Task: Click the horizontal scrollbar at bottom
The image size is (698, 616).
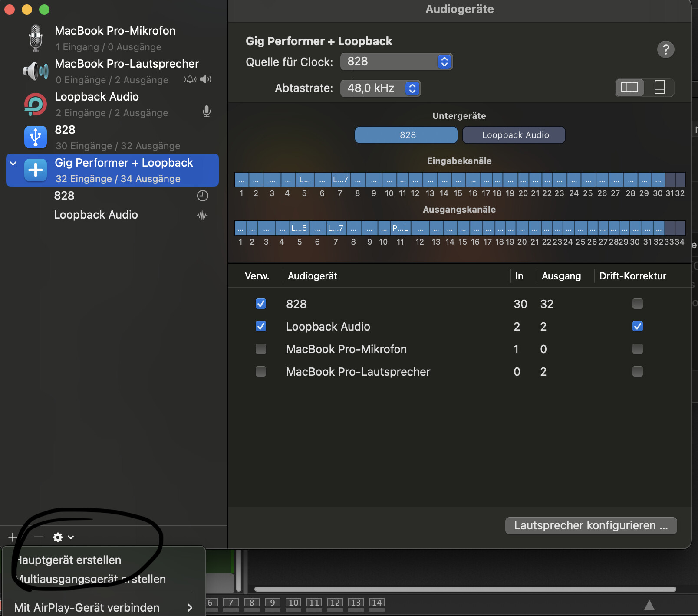Action: click(464, 589)
